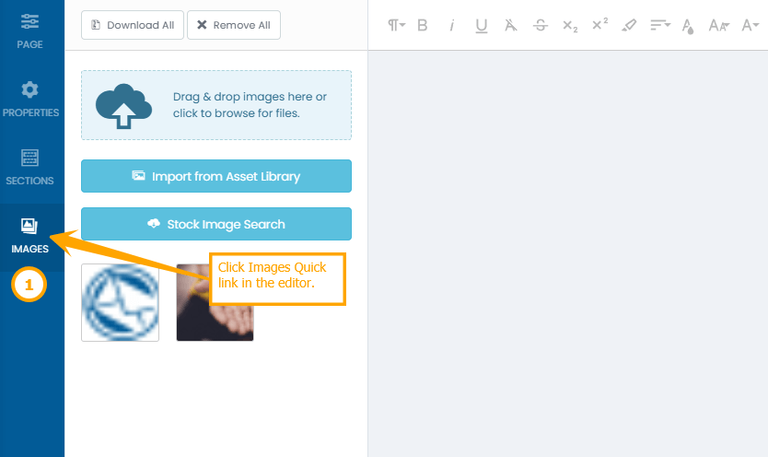The image size is (768, 457).
Task: Toggle bold formatting
Action: 422,25
